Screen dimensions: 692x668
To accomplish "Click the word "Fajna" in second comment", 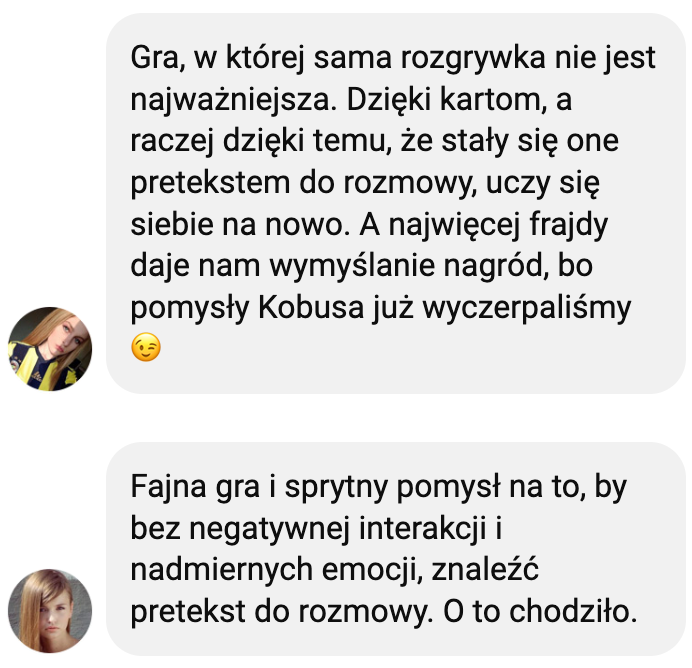I will (169, 488).
